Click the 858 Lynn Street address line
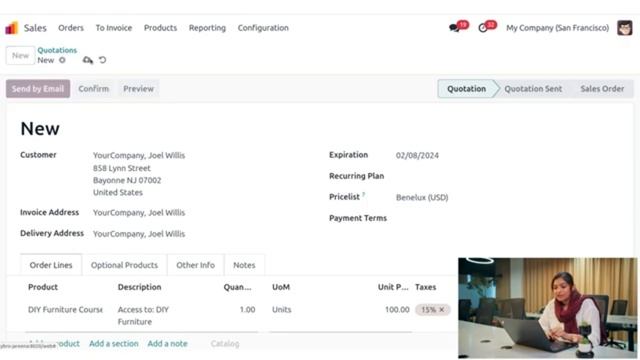The width and height of the screenshot is (640, 360). (122, 168)
